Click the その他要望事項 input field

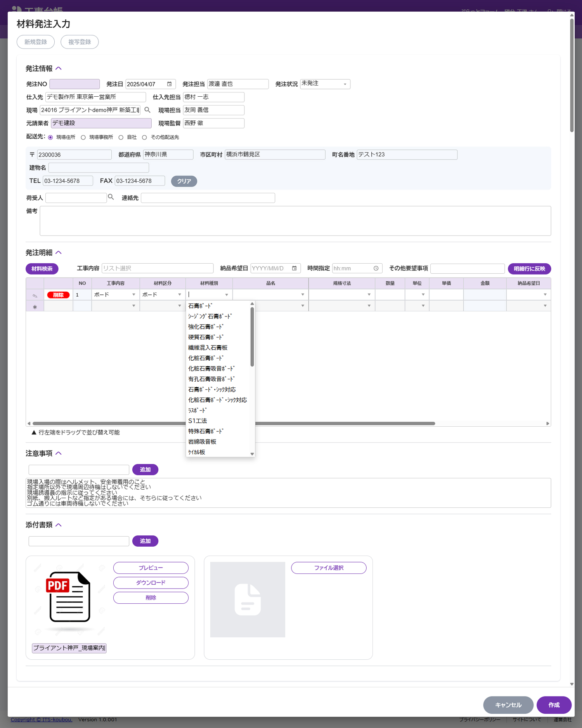[x=468, y=268]
